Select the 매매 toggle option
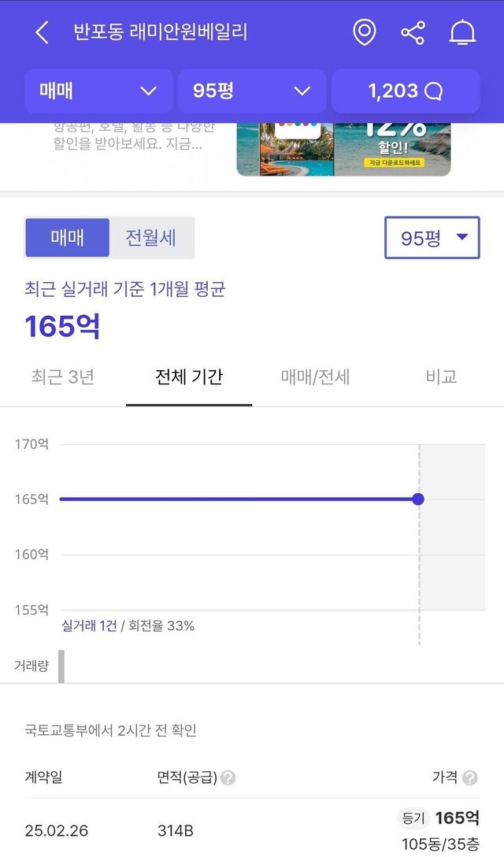 (68, 238)
